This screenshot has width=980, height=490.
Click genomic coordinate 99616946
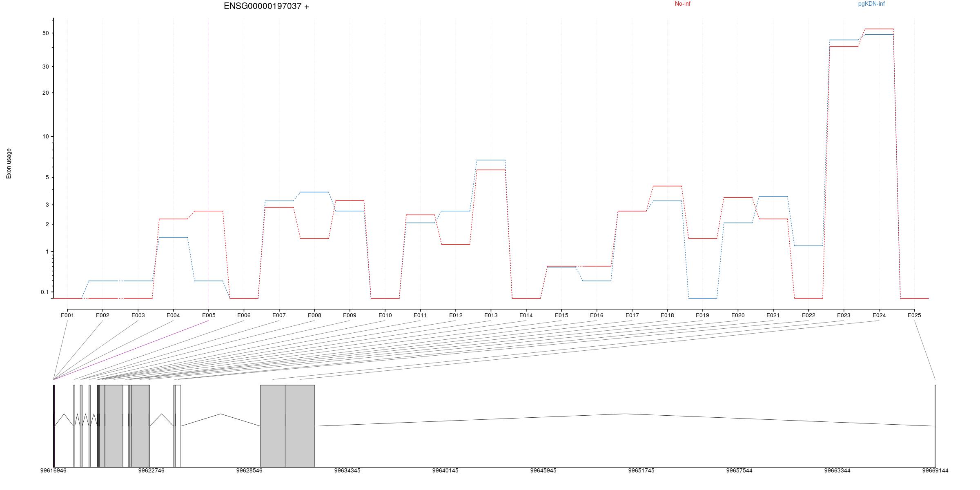tap(53, 470)
